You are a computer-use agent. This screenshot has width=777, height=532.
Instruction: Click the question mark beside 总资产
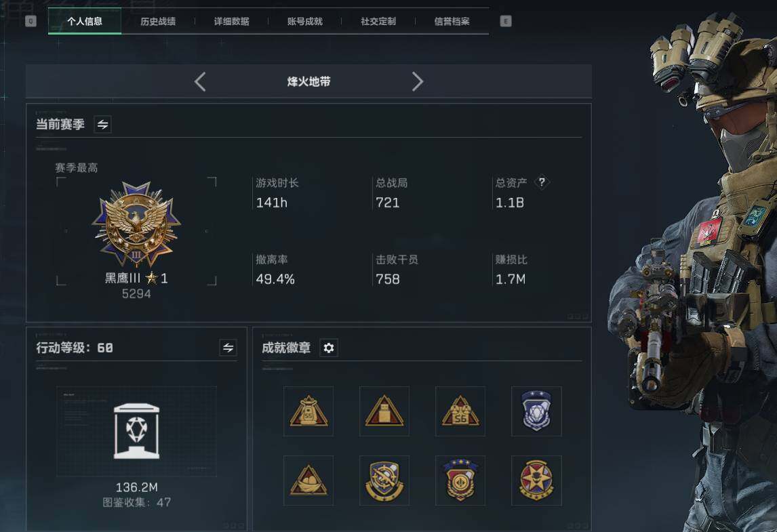(542, 182)
